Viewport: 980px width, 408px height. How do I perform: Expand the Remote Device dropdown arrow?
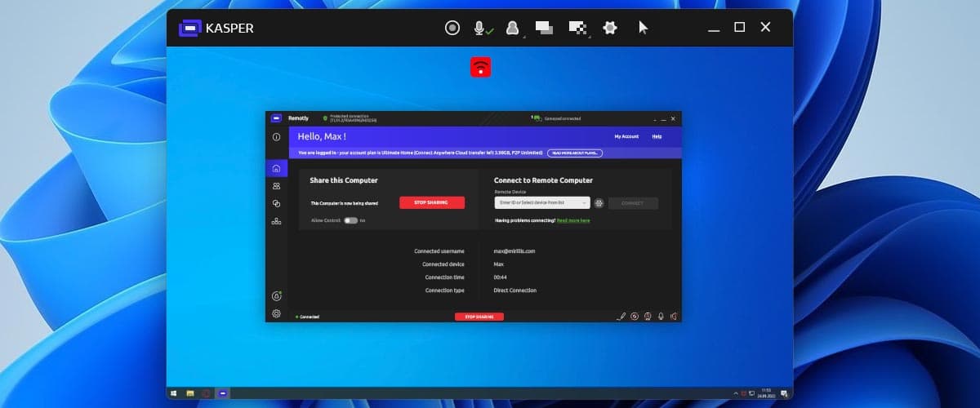pyautogui.click(x=584, y=203)
